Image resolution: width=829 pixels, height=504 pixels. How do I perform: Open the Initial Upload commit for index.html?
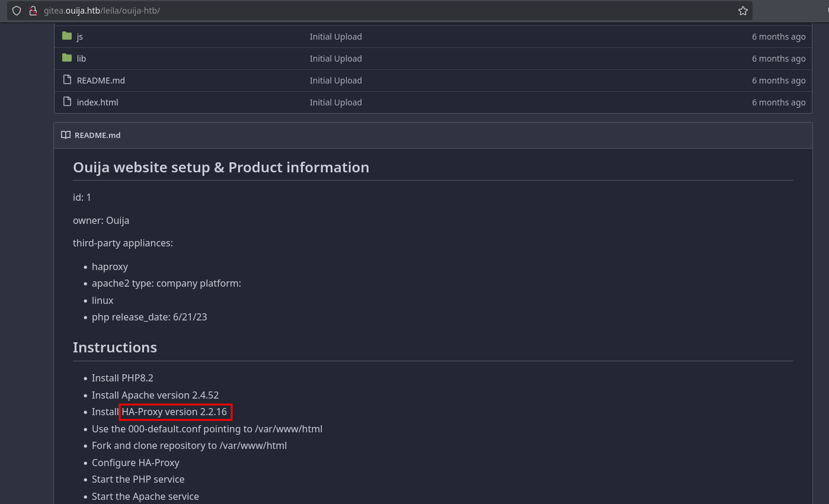[x=335, y=102]
